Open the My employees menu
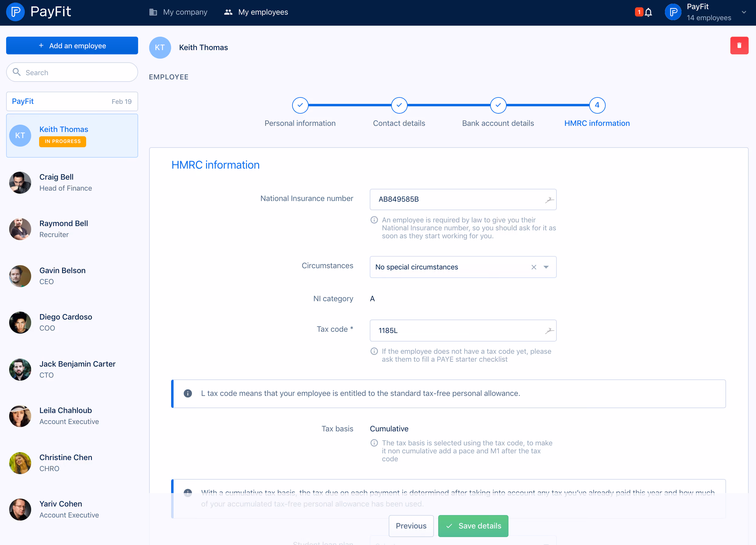The image size is (756, 545). 256,12
